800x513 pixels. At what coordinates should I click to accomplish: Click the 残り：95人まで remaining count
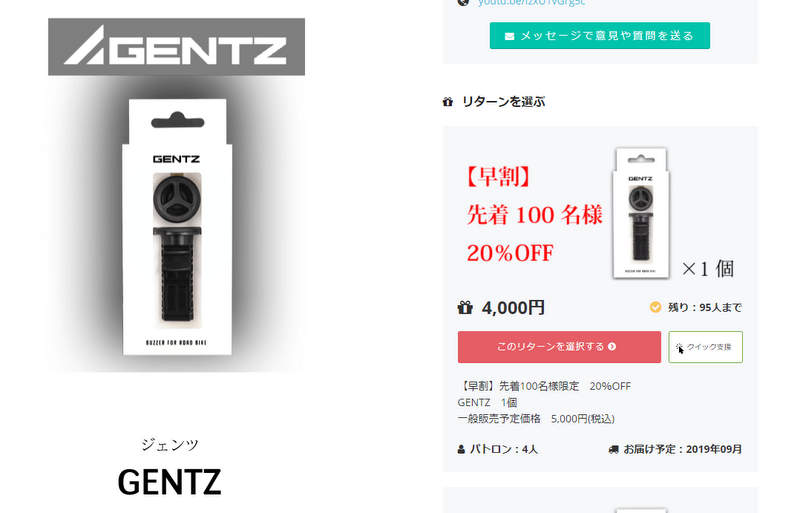click(x=705, y=307)
